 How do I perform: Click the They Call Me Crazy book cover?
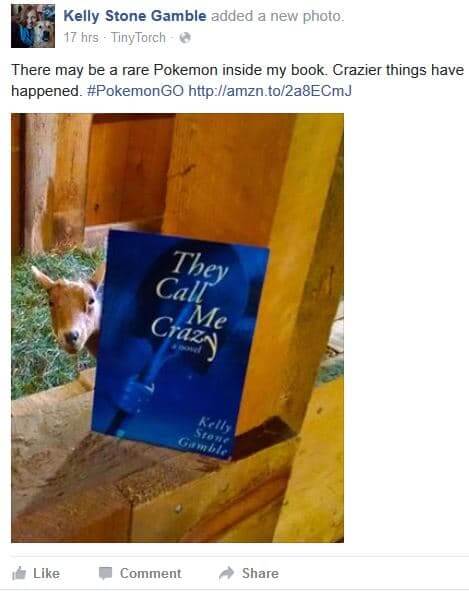pyautogui.click(x=180, y=345)
